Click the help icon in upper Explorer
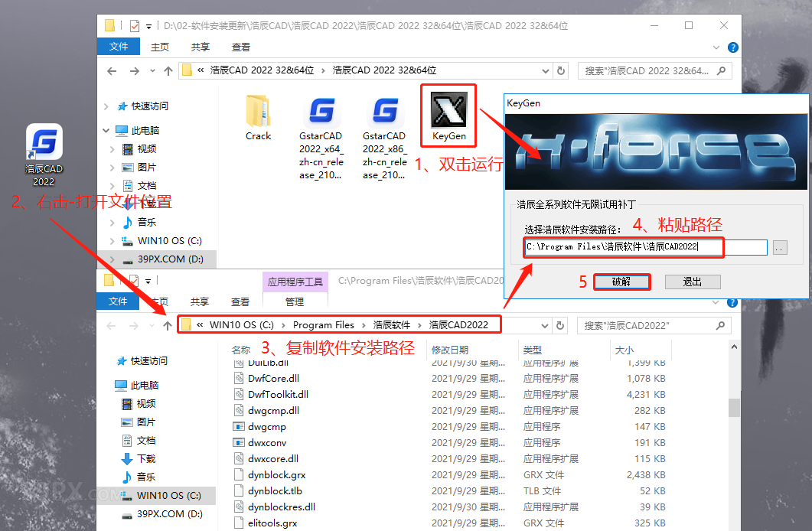Image resolution: width=812 pixels, height=531 pixels. [732, 47]
